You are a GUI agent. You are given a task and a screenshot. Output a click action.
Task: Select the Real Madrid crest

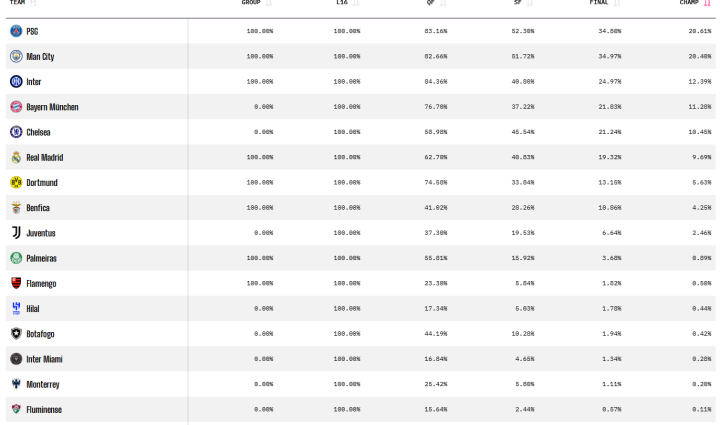[16, 157]
